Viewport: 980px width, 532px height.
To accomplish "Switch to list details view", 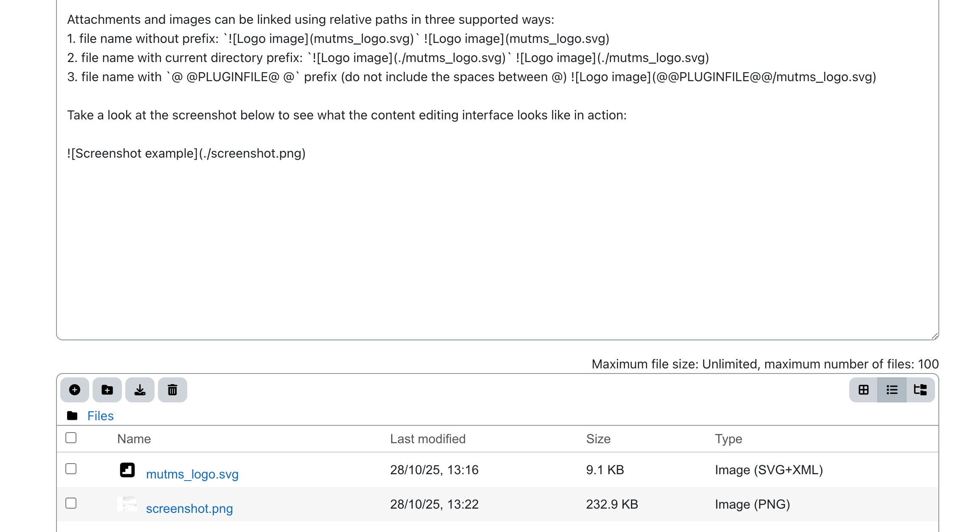I will pyautogui.click(x=892, y=390).
